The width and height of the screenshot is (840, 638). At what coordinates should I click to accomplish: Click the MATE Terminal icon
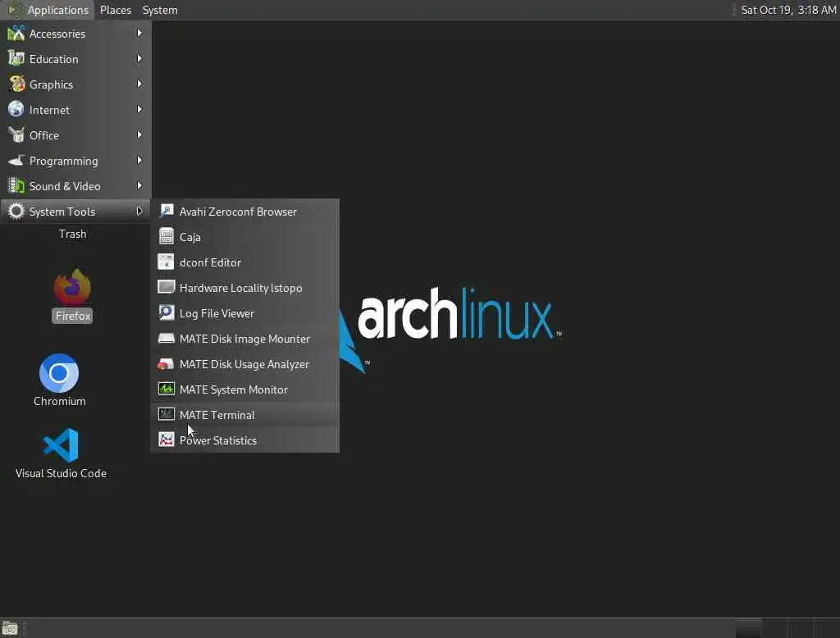point(166,415)
